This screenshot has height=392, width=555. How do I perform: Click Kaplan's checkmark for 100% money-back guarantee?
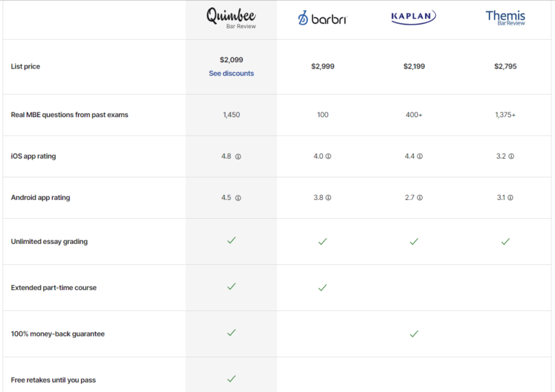(413, 334)
